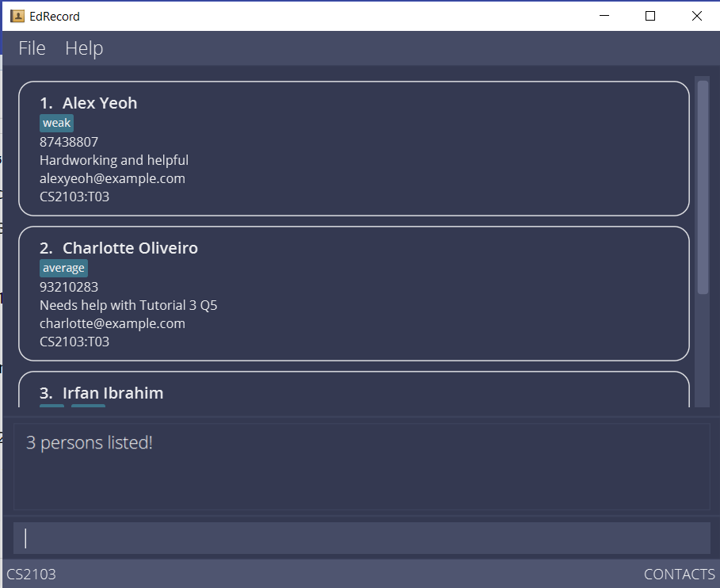Screen dimensions: 720x588
Task: Click the 'weak' tag on Alex Yeoh
Action: click(x=56, y=123)
